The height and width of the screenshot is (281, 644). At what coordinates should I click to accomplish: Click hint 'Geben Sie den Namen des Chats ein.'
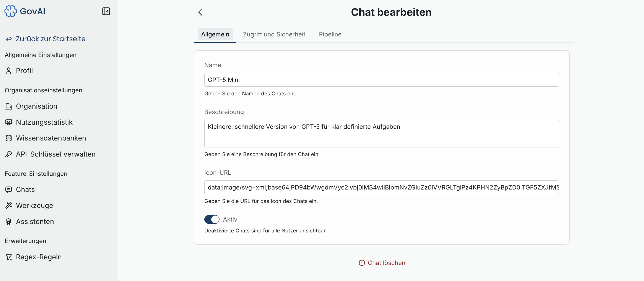(x=250, y=94)
